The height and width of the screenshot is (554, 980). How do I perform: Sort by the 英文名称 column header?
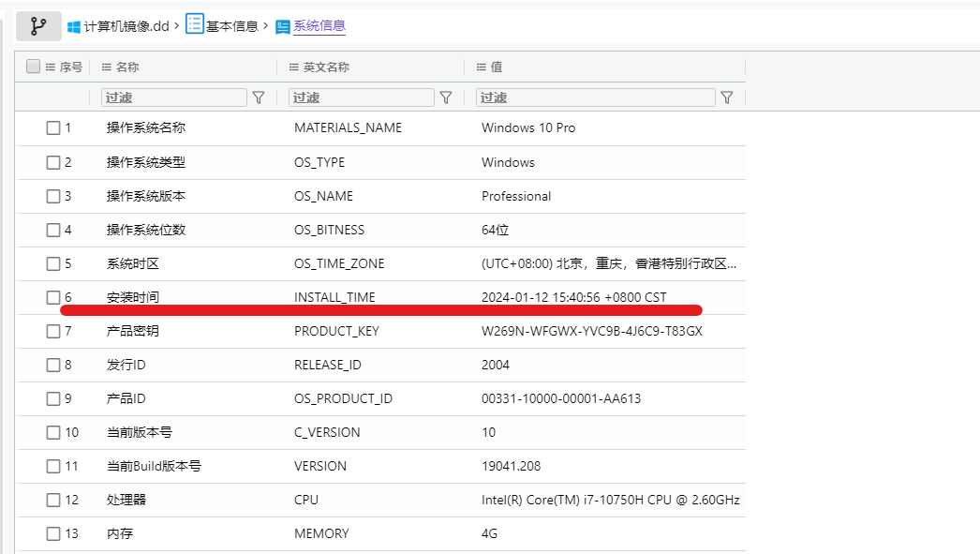pos(326,67)
